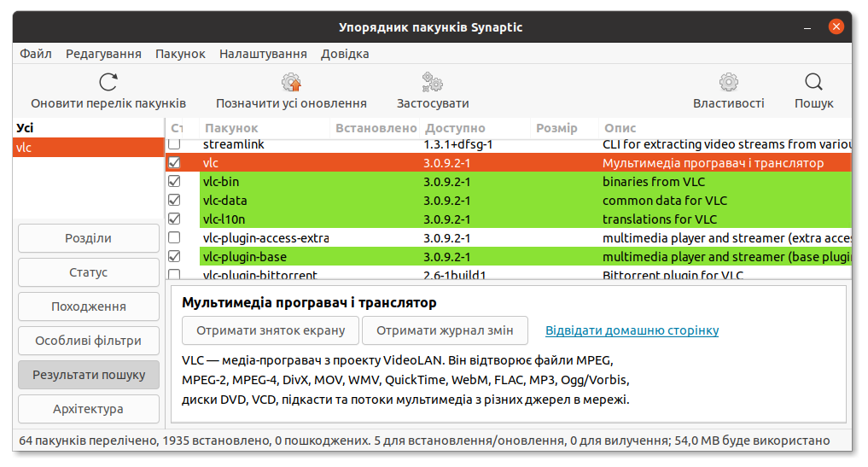This screenshot has height=467, width=868.
Task: Open the Файл menu
Action: click(x=36, y=54)
